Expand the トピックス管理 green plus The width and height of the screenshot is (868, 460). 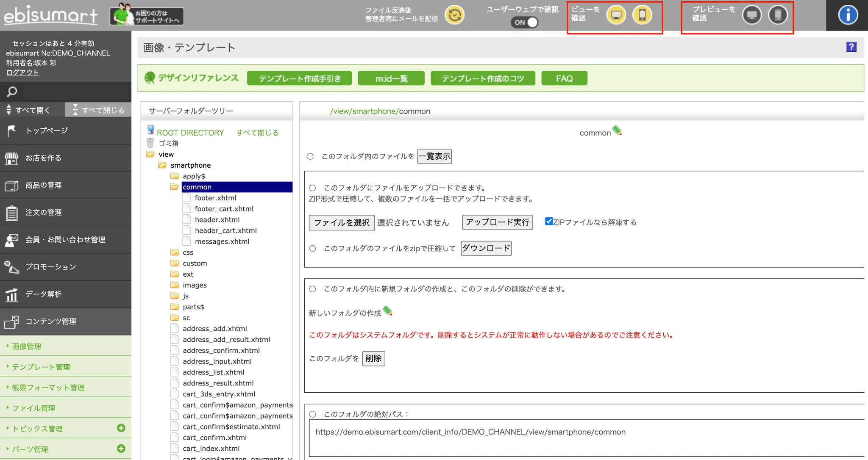pos(121,428)
